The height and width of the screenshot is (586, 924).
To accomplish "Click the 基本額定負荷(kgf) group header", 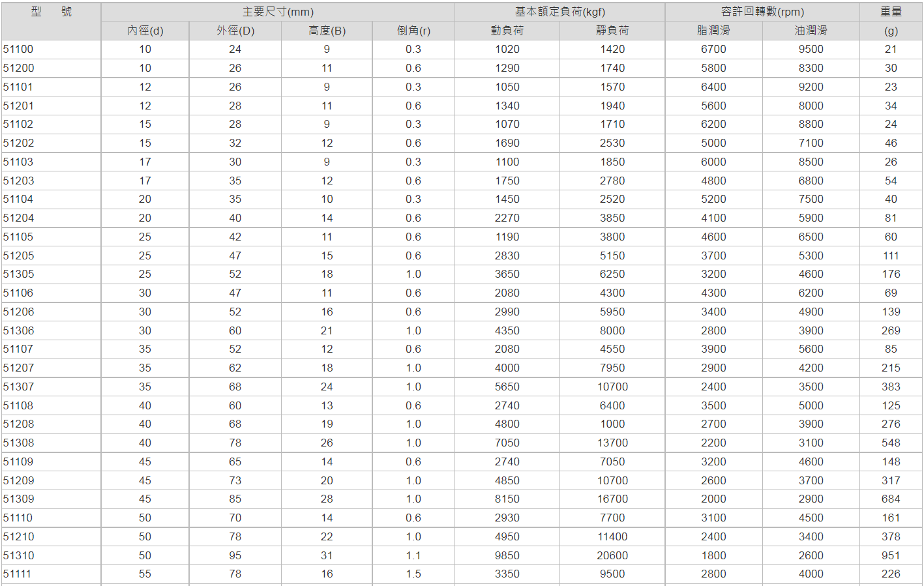I will 559,12.
